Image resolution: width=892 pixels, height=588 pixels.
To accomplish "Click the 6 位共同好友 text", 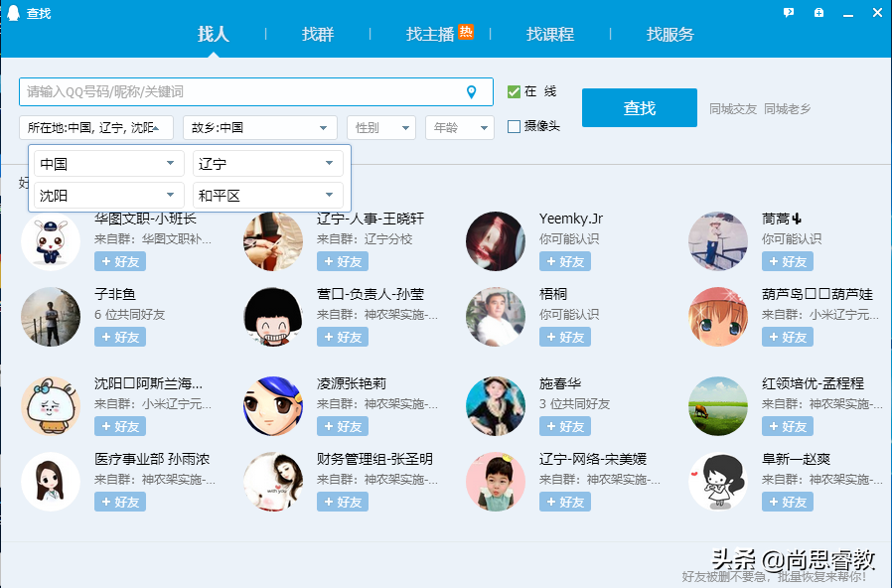I will (130, 315).
